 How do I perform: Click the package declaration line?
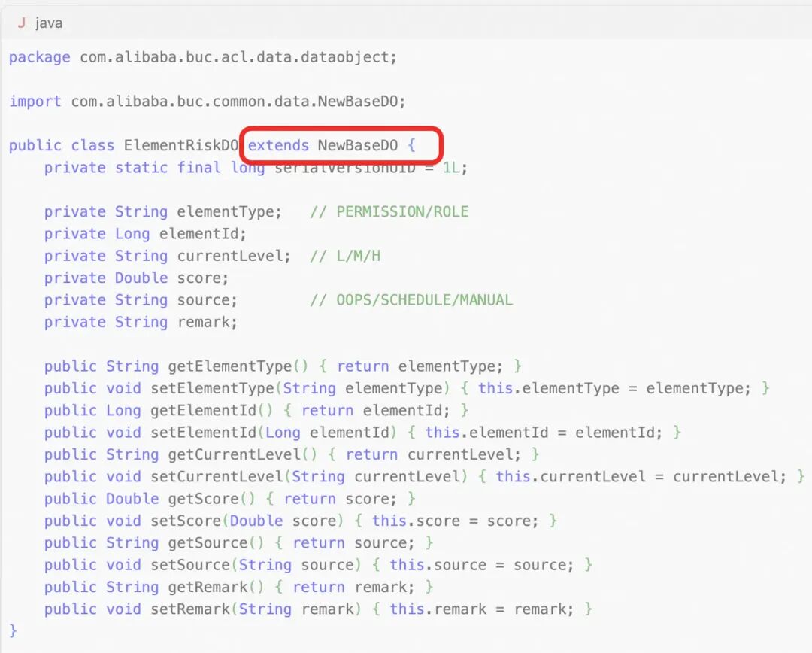(202, 57)
